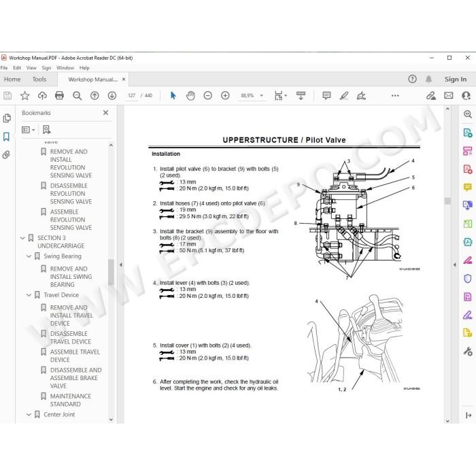Image resolution: width=476 pixels, height=476 pixels.
Task: Close the Bookmarks panel
Action: click(105, 113)
